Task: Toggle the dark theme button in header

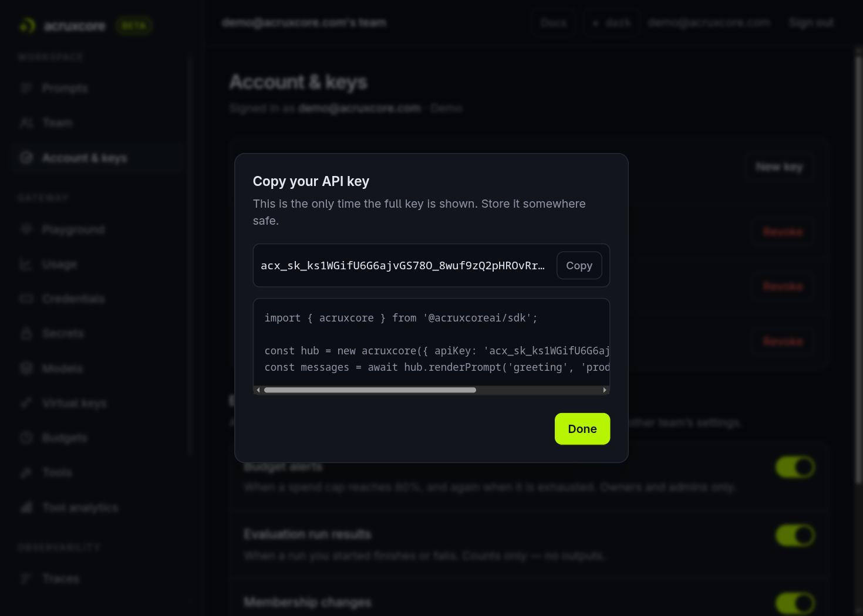Action: click(x=611, y=23)
